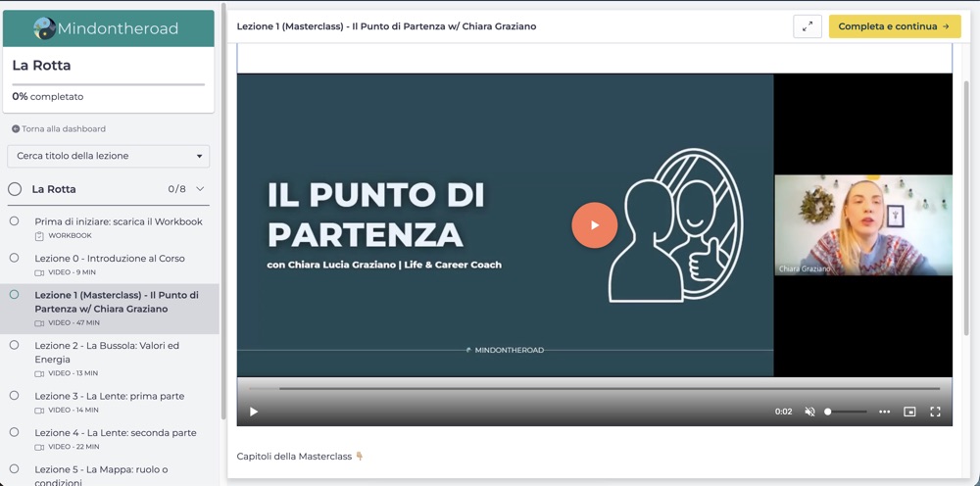The width and height of the screenshot is (980, 486).
Task: Click video icon under Lezione 3
Action: pyautogui.click(x=39, y=411)
